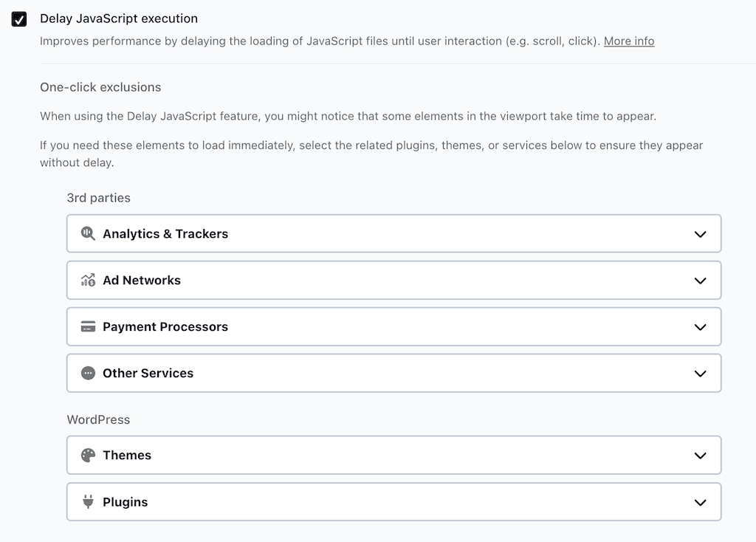Click the WordPress section label
Screen dimensions: 756x542
click(x=98, y=419)
